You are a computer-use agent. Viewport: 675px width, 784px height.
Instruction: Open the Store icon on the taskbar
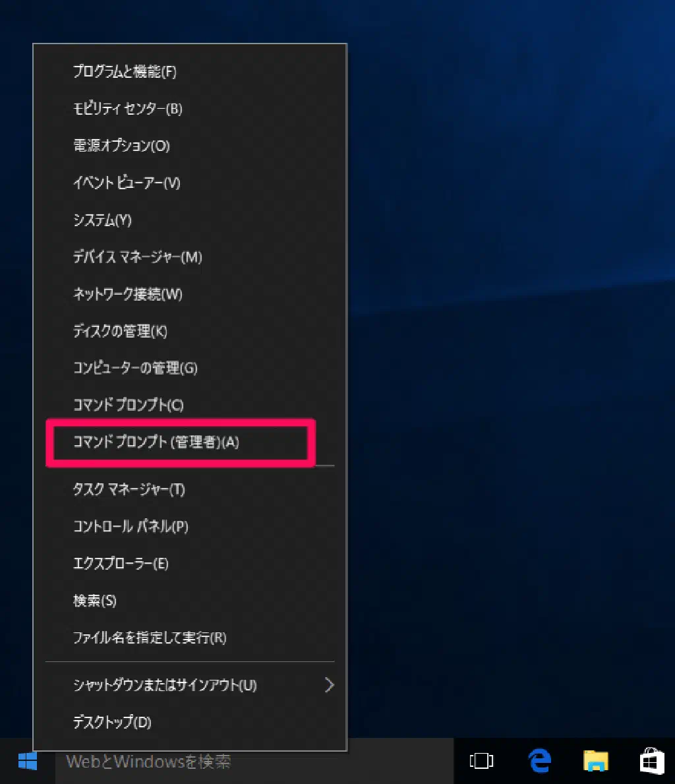click(x=652, y=762)
